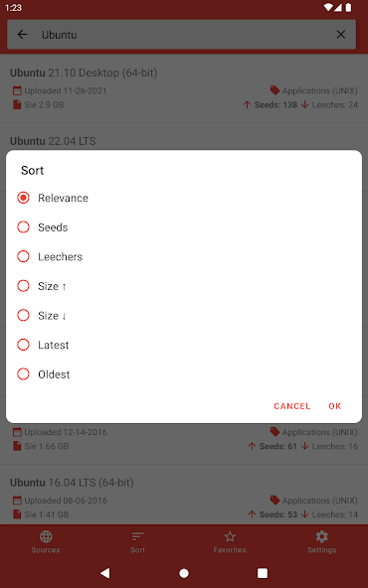Tap the back arrow in search bar
This screenshot has width=368, height=588.
(22, 35)
